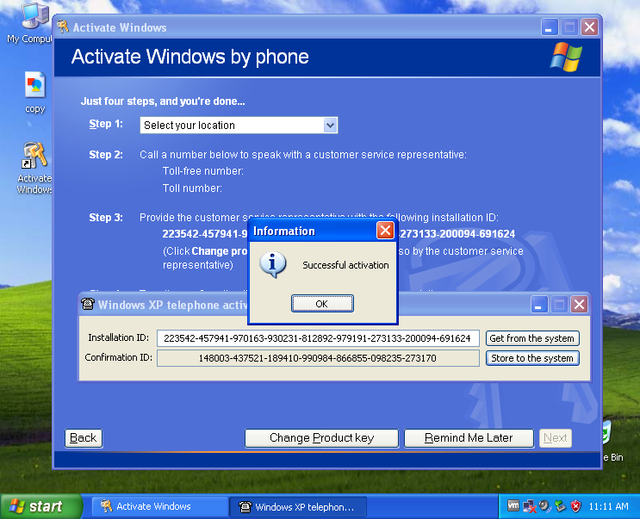Close the Activate Windows window

[x=590, y=27]
